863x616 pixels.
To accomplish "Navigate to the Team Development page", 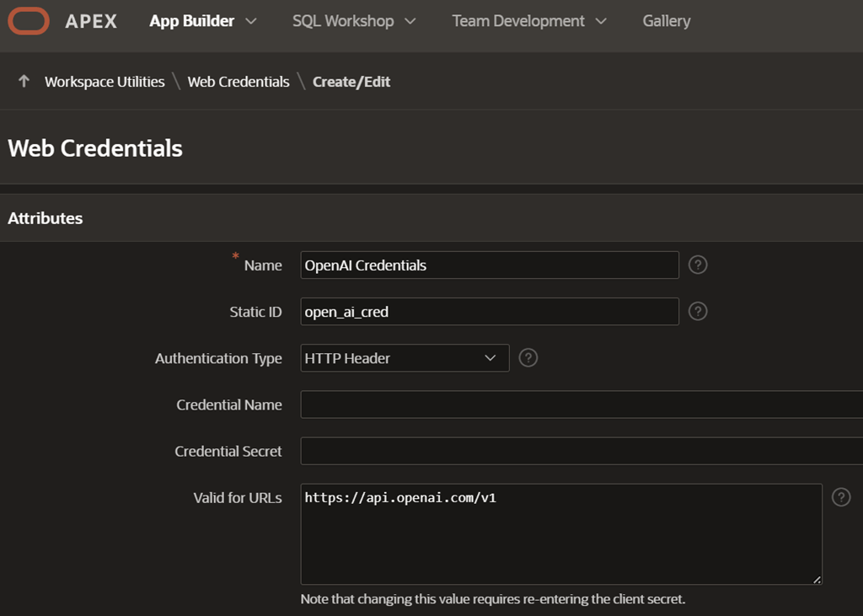I will [x=517, y=21].
